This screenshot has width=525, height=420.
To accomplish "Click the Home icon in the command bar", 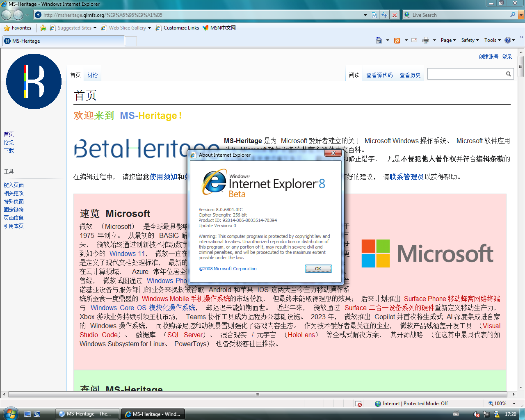I will point(379,40).
